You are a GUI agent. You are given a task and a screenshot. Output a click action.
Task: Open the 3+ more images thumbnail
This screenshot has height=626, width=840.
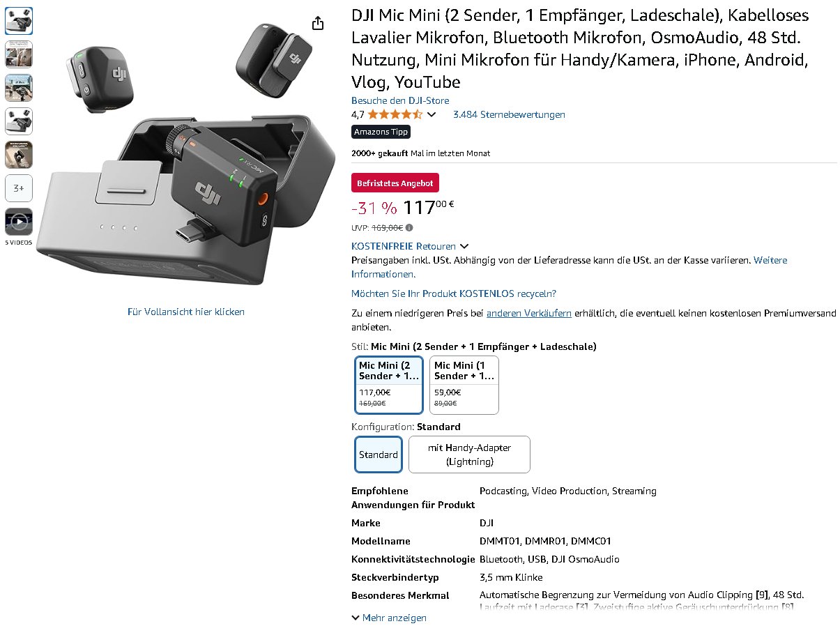[19, 188]
